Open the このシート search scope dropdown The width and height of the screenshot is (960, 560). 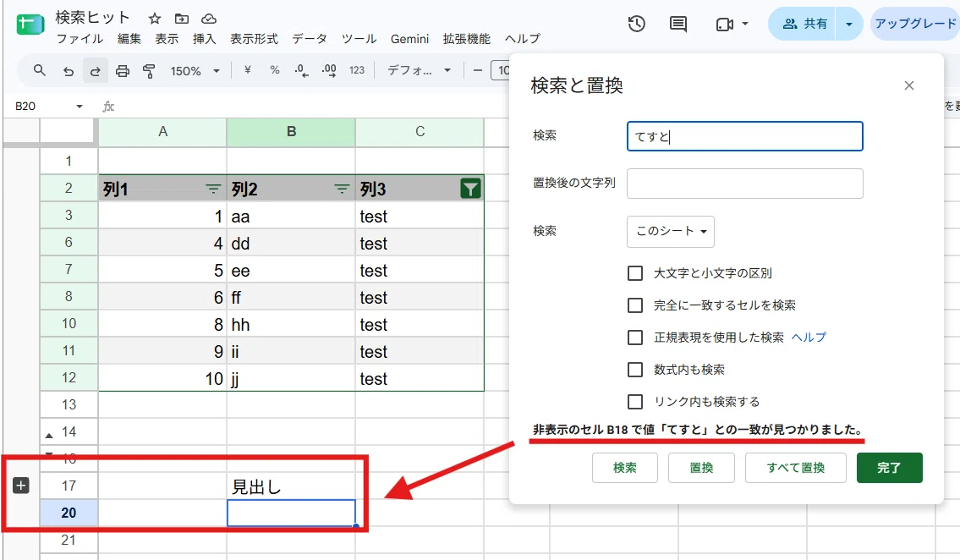(x=671, y=231)
